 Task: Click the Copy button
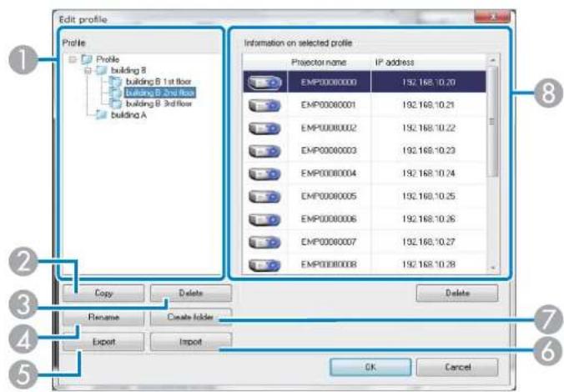tap(103, 293)
